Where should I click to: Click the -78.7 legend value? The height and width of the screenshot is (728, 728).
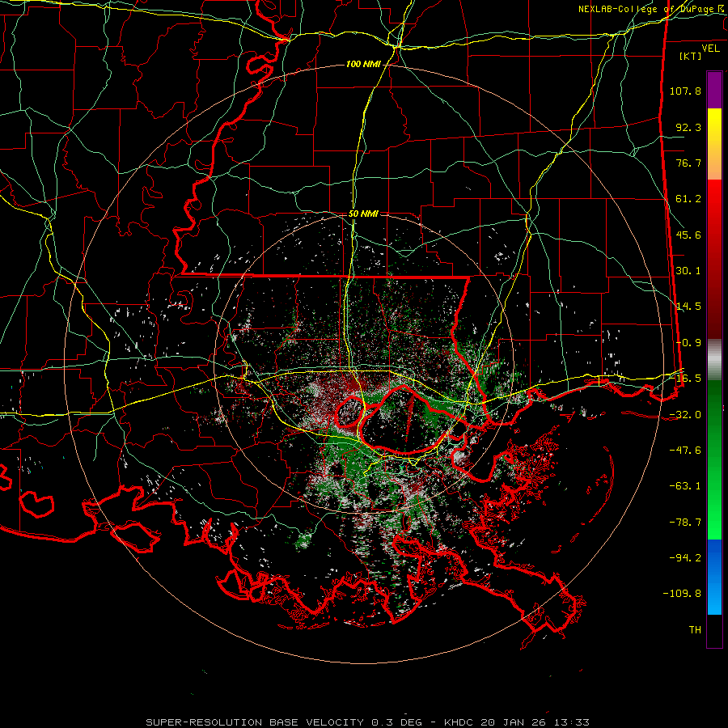(685, 523)
